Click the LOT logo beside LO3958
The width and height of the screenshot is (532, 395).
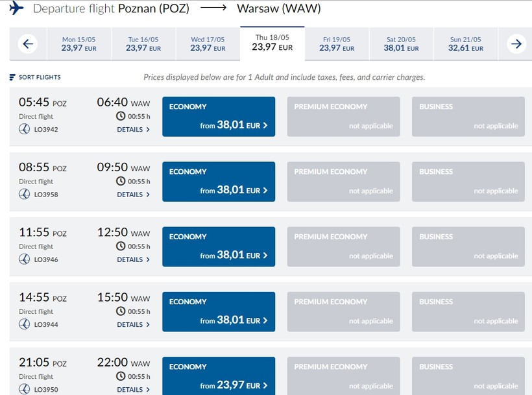(x=25, y=194)
